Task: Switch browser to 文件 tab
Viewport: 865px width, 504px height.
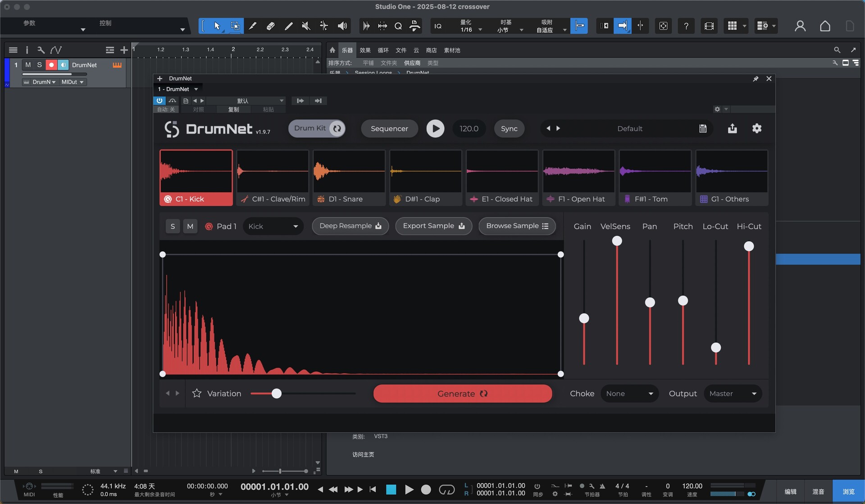Action: [x=401, y=50]
